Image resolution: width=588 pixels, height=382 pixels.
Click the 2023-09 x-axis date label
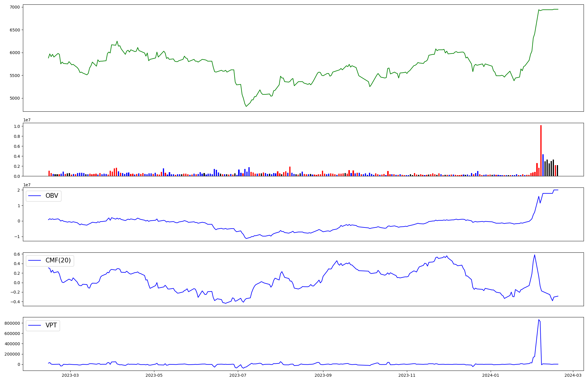pyautogui.click(x=323, y=375)
